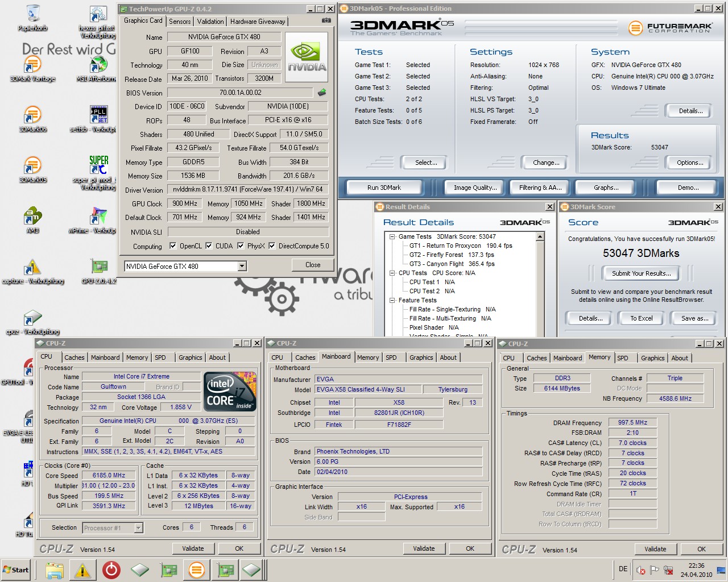Image resolution: width=728 pixels, height=582 pixels.
Task: Open the NVIDIA GeForce GTX 480 GPU dropdown
Action: (242, 266)
